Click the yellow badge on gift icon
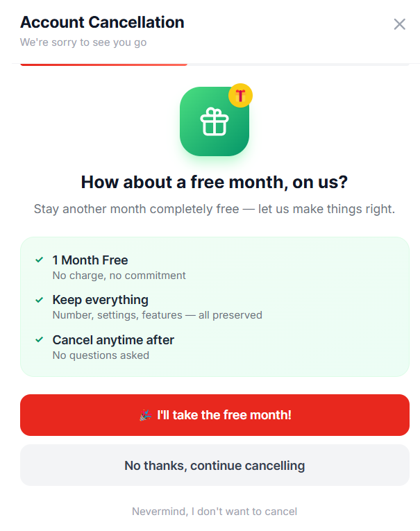 240,96
